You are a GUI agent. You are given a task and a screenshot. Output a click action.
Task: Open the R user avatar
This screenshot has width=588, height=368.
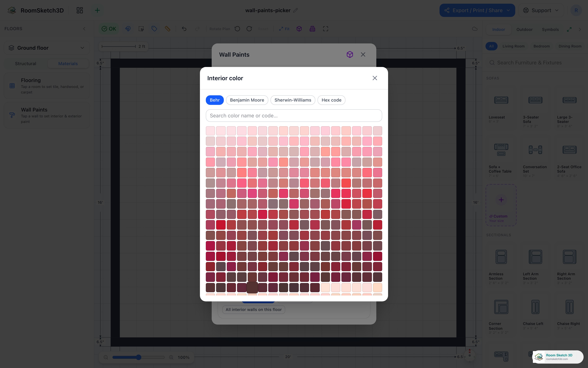click(x=576, y=10)
